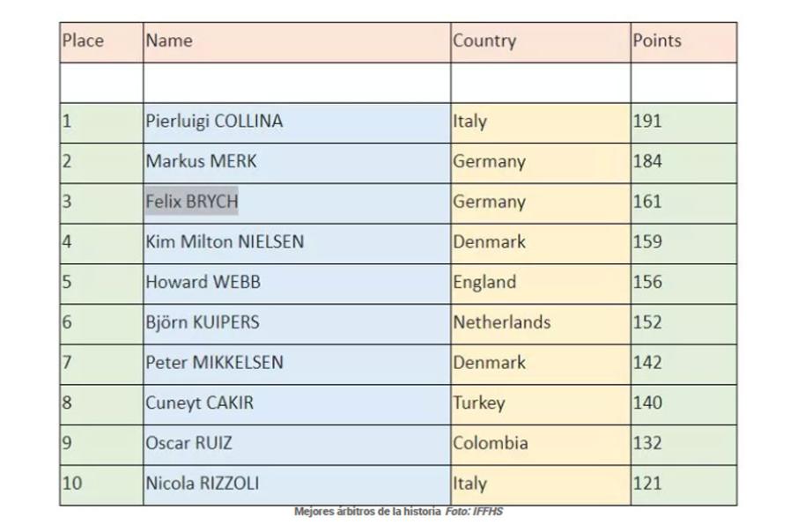The image size is (798, 532).
Task: Click the Oscar RUIZ name cell
Action: tap(190, 443)
